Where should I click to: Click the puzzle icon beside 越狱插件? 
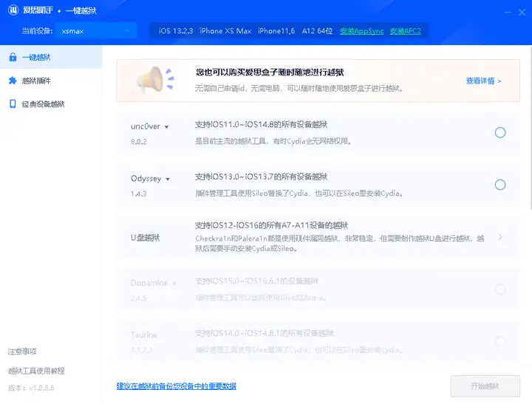tap(13, 81)
